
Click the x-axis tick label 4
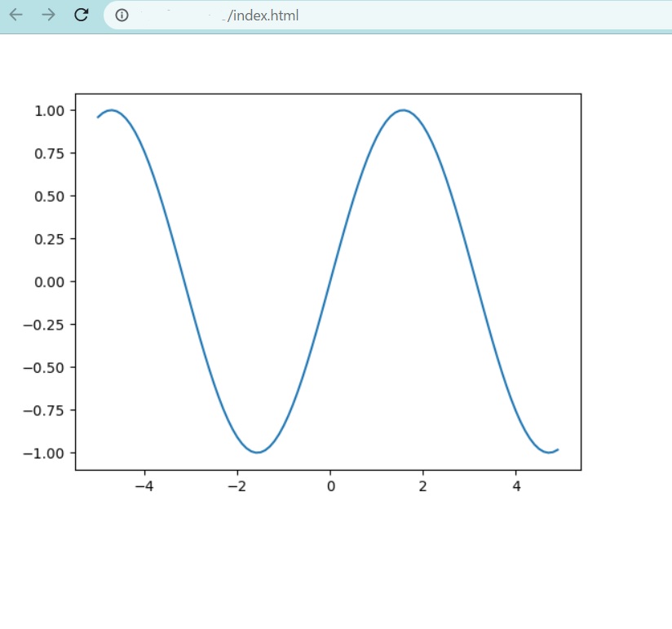(x=516, y=485)
